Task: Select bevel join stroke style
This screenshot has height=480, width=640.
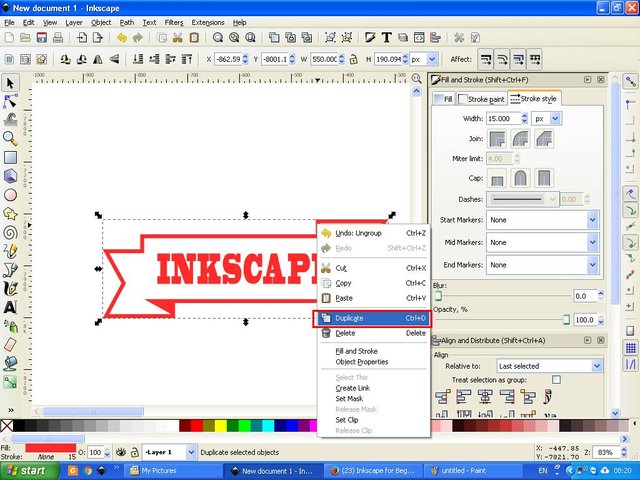Action: tap(544, 139)
